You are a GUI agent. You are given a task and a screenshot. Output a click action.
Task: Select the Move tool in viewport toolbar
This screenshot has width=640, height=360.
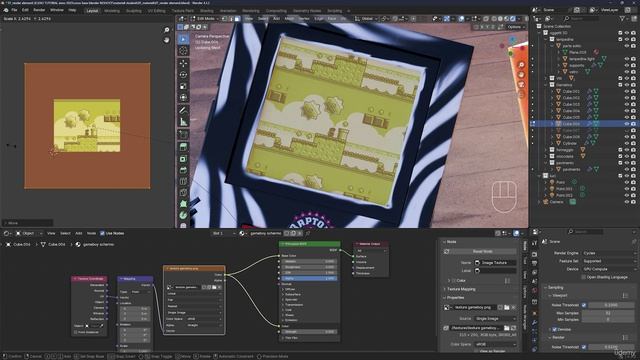[183, 63]
